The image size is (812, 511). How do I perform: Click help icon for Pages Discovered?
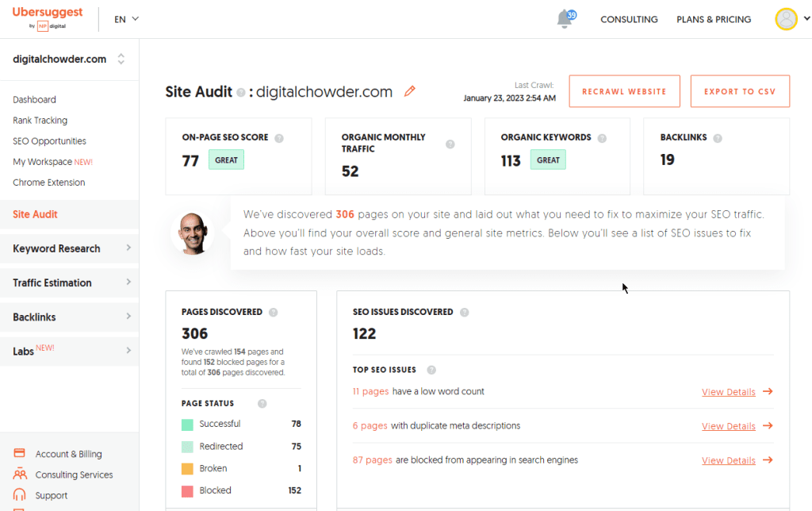click(274, 312)
